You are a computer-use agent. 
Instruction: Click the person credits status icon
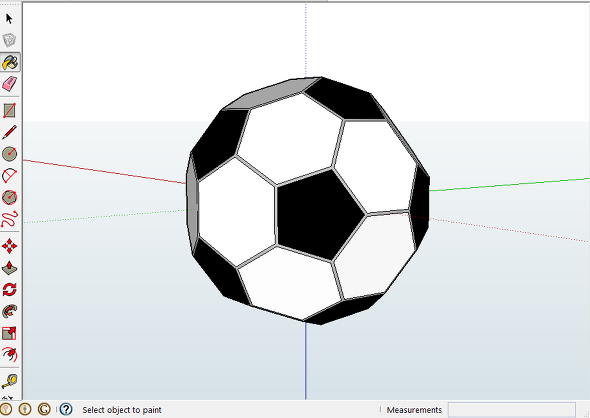coord(25,409)
